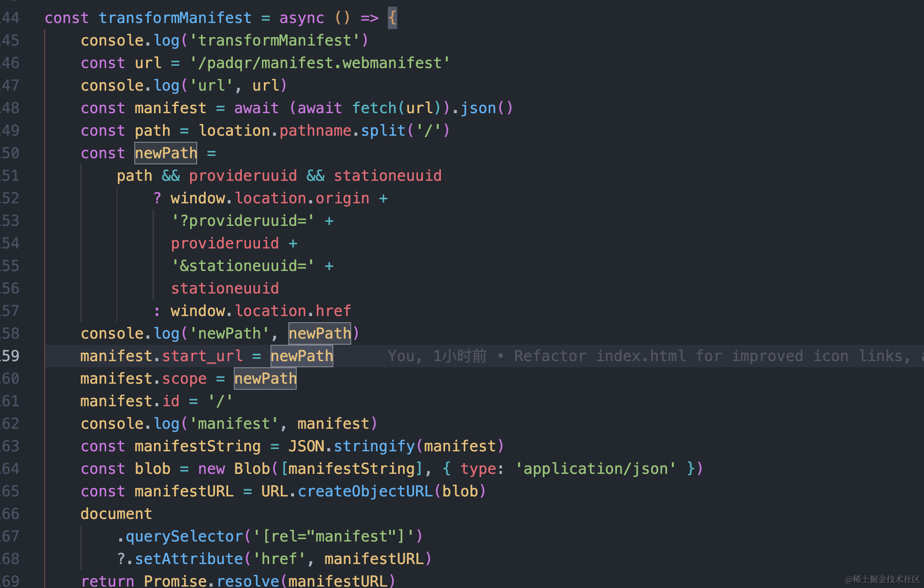This screenshot has height=588, width=924.
Task: Click setAttribute method on line 68
Action: pos(188,559)
